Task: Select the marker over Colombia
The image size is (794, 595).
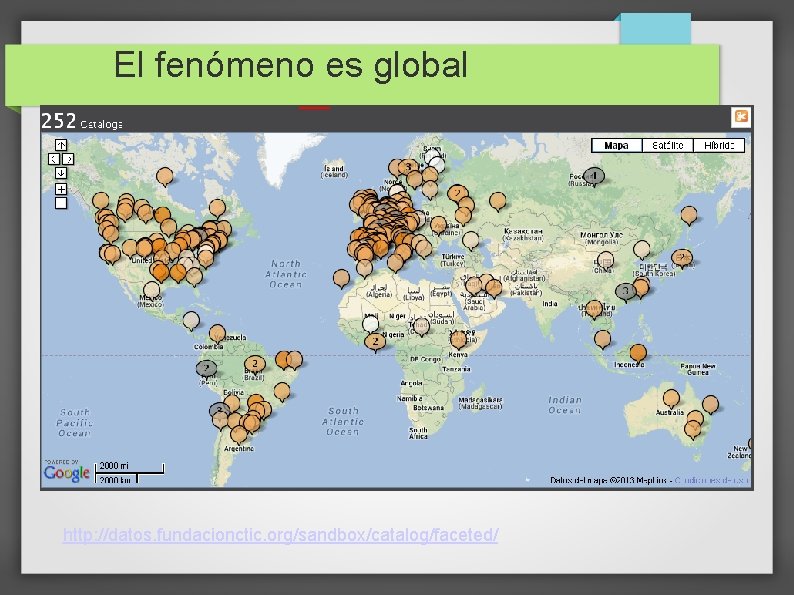Action: click(217, 333)
